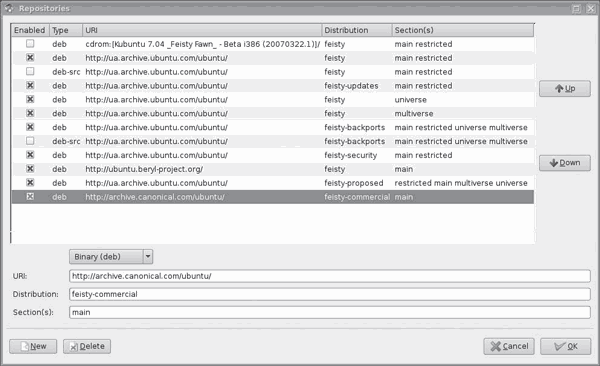Click the Repositories window title icon
600x366 pixels.
click(x=9, y=8)
